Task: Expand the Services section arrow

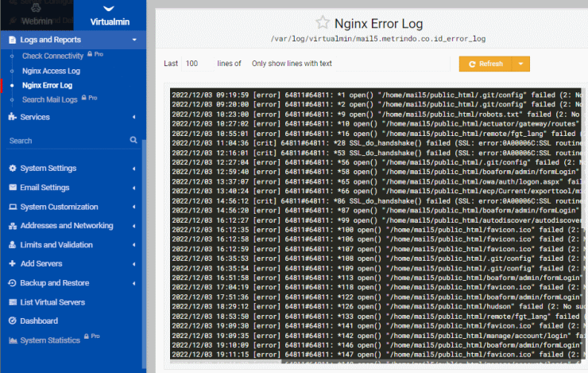Action: pos(133,117)
